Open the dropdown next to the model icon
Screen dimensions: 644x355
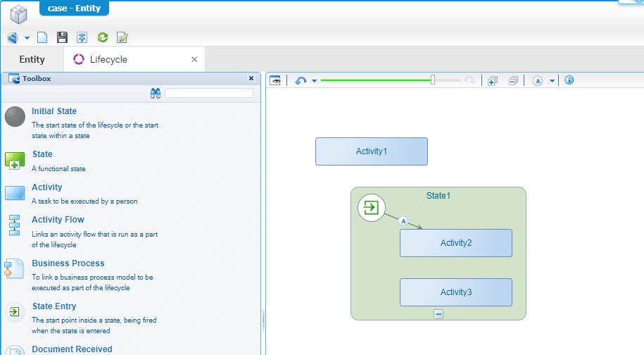[x=27, y=37]
